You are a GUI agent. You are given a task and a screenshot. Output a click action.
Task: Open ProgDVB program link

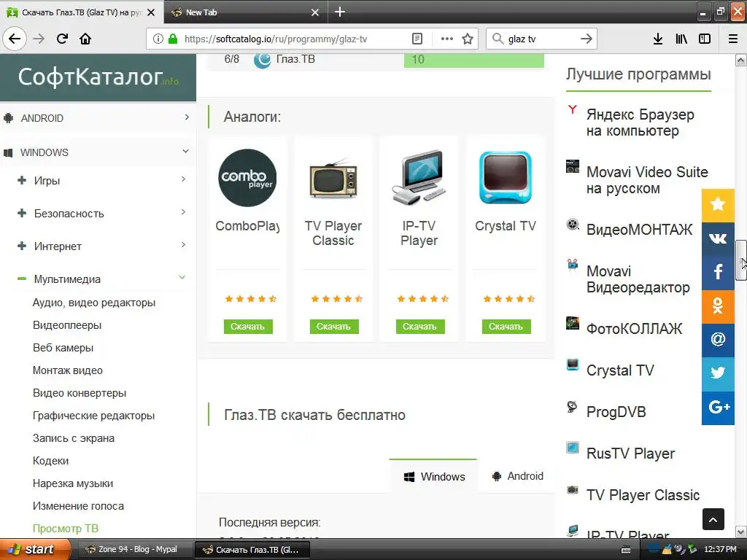[x=616, y=412]
